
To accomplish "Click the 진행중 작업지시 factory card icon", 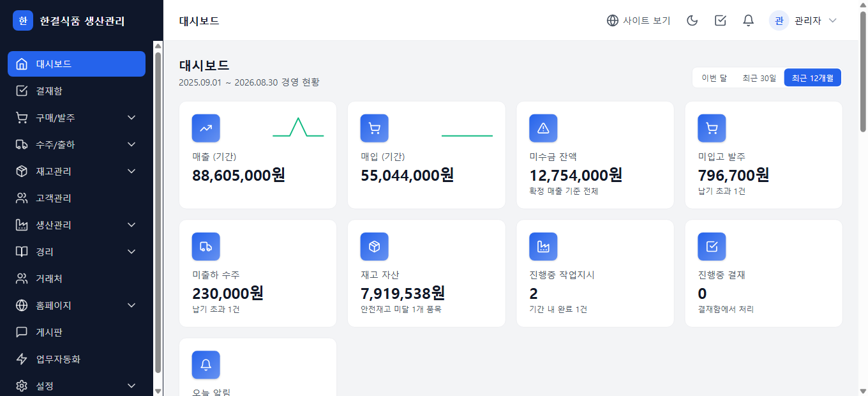I will (x=544, y=247).
